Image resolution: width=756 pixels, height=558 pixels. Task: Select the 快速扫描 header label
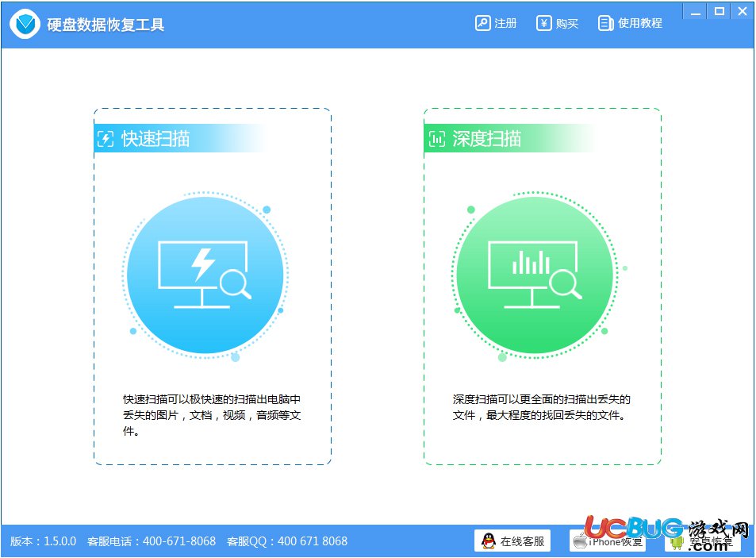(155, 139)
